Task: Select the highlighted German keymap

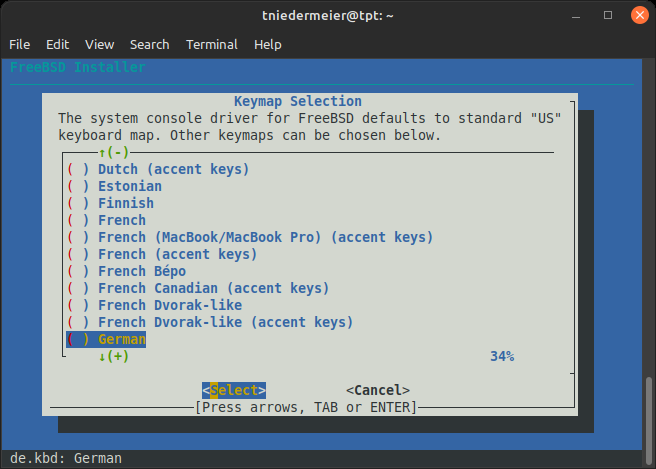Action: click(106, 339)
